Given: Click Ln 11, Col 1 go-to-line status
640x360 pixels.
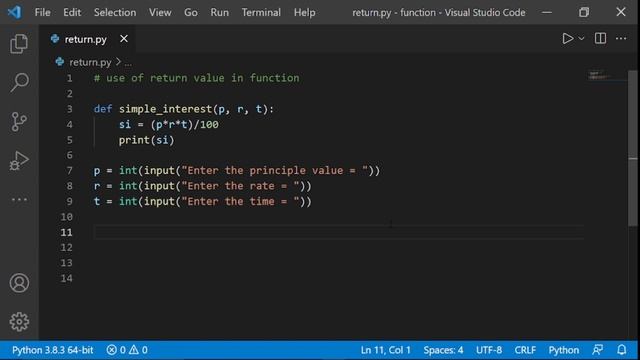Looking at the screenshot, I should [x=385, y=350].
